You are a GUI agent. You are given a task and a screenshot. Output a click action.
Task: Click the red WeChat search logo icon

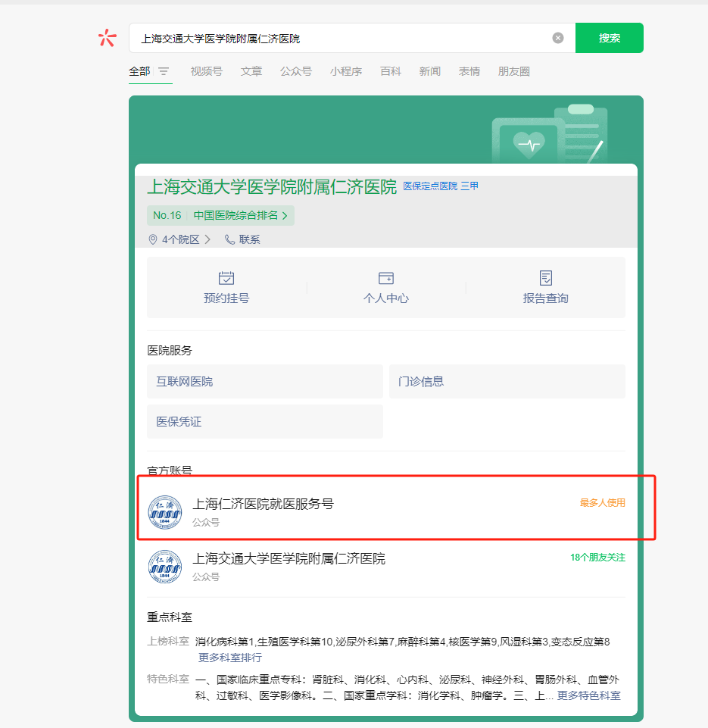click(x=108, y=38)
